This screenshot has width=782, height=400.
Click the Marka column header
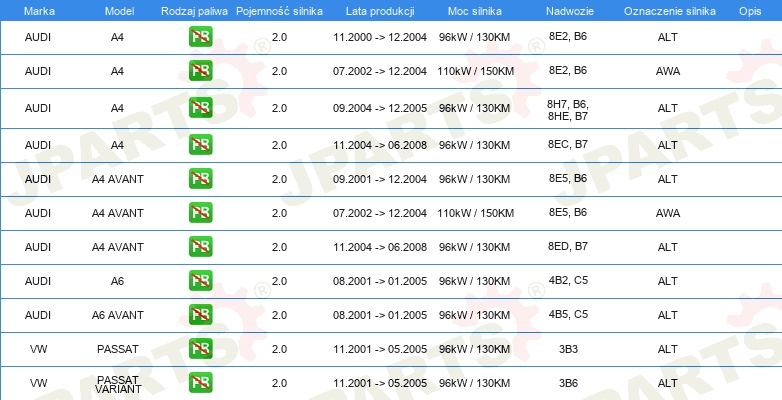point(37,11)
